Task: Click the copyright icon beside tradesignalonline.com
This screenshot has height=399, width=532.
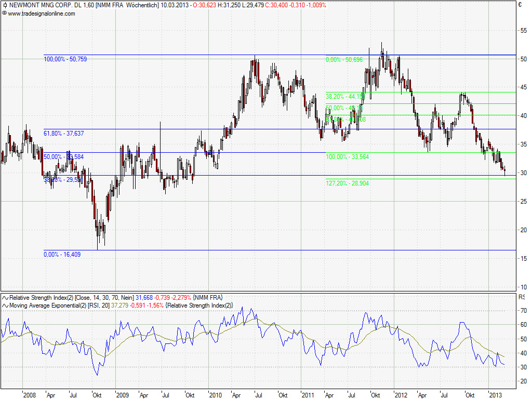Action: click(4, 13)
